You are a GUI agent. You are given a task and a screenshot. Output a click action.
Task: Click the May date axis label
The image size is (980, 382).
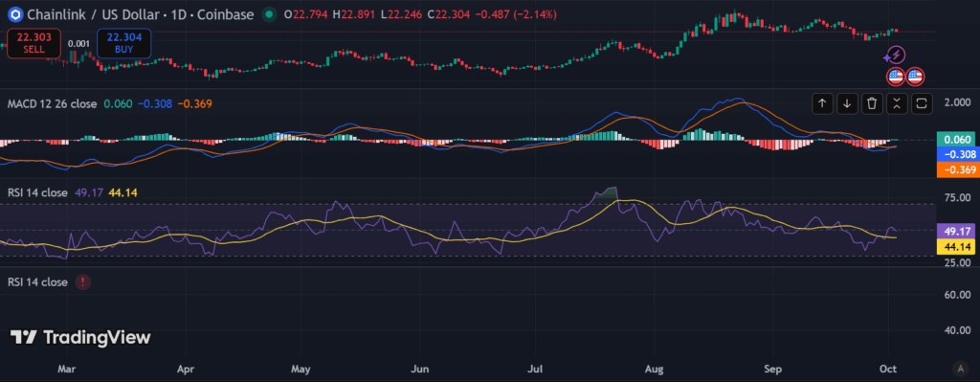click(x=301, y=370)
